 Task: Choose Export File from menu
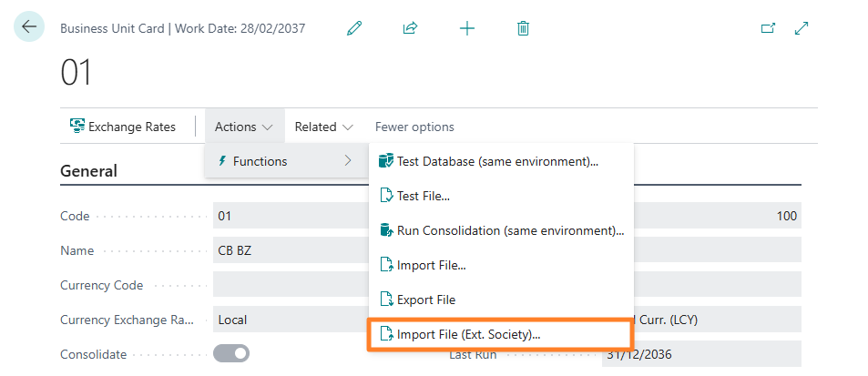pos(425,300)
